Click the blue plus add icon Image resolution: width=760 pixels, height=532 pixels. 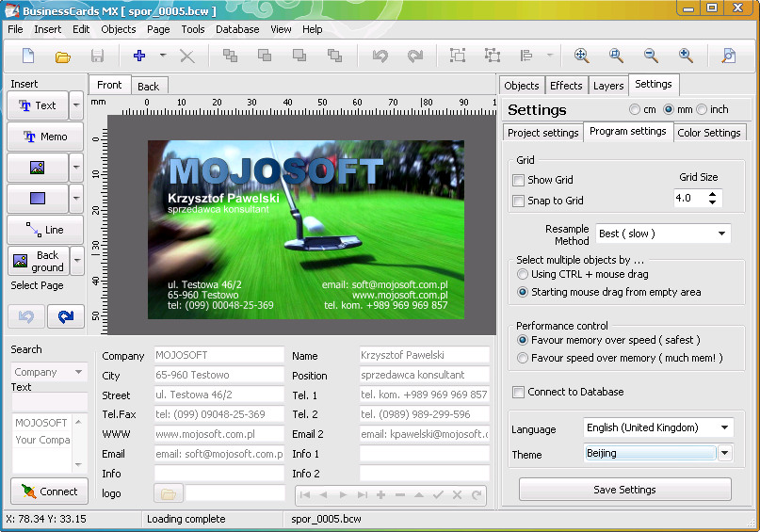coord(139,56)
